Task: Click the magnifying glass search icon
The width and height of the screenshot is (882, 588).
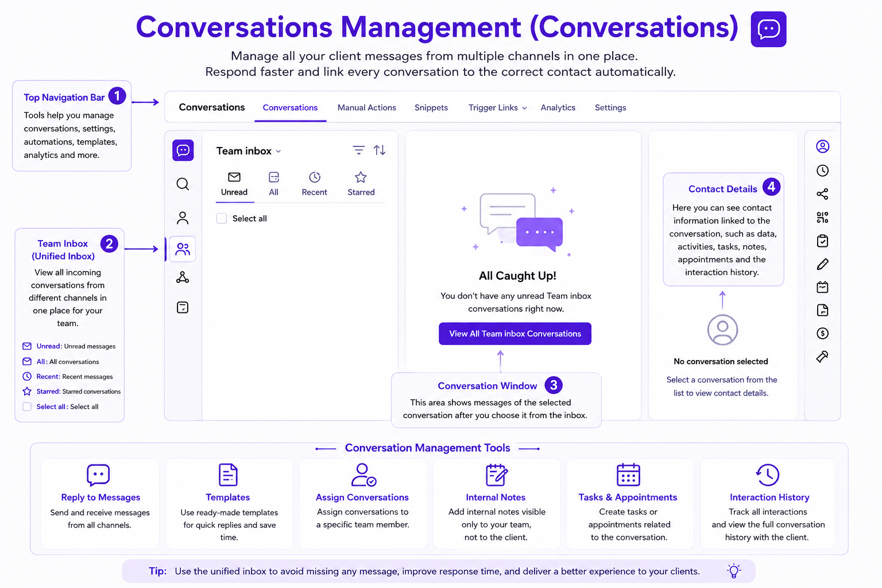Action: pyautogui.click(x=183, y=184)
